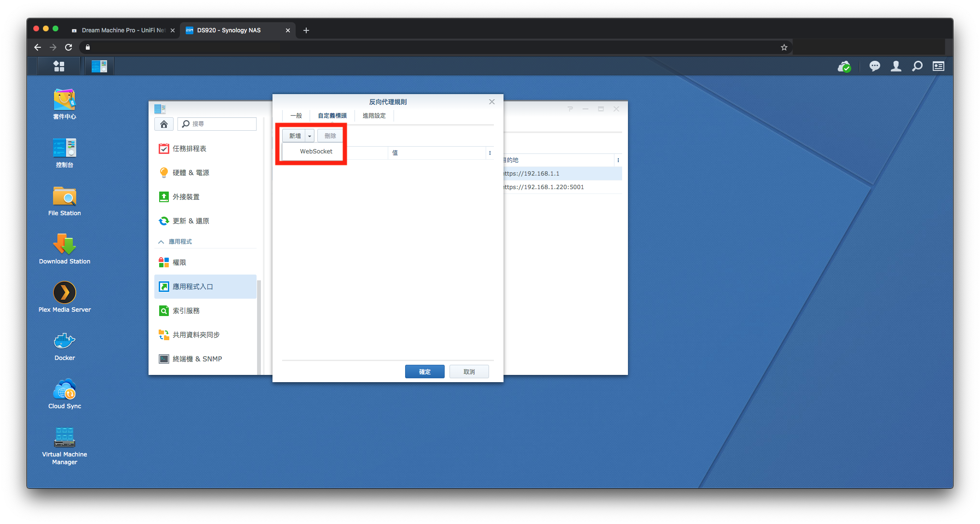Open the notifications speech bubble icon

pyautogui.click(x=874, y=66)
